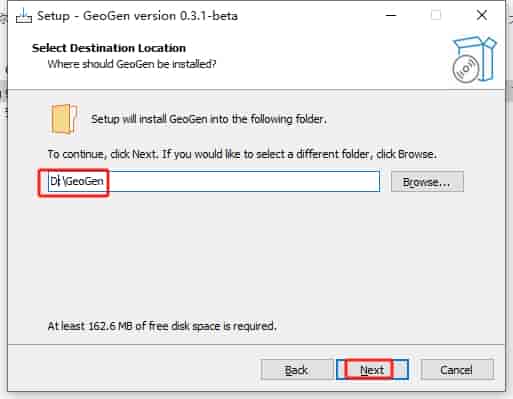Click the yellow folder icon
Viewport: 513px width, 399px height.
point(64,119)
